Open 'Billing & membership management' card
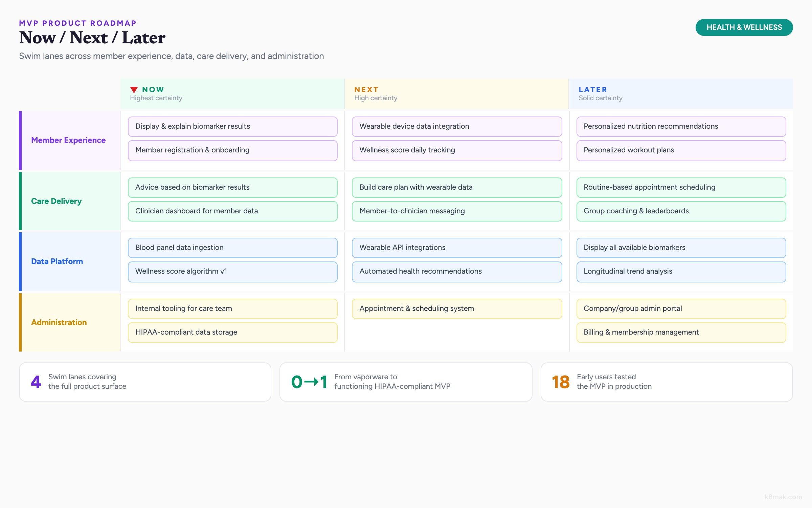The width and height of the screenshot is (812, 508). tap(681, 333)
